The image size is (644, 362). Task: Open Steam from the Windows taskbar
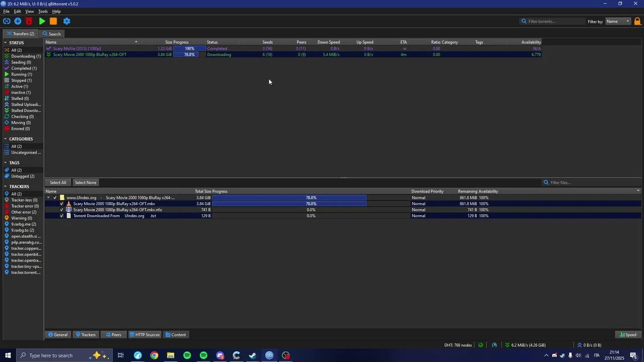pyautogui.click(x=253, y=355)
